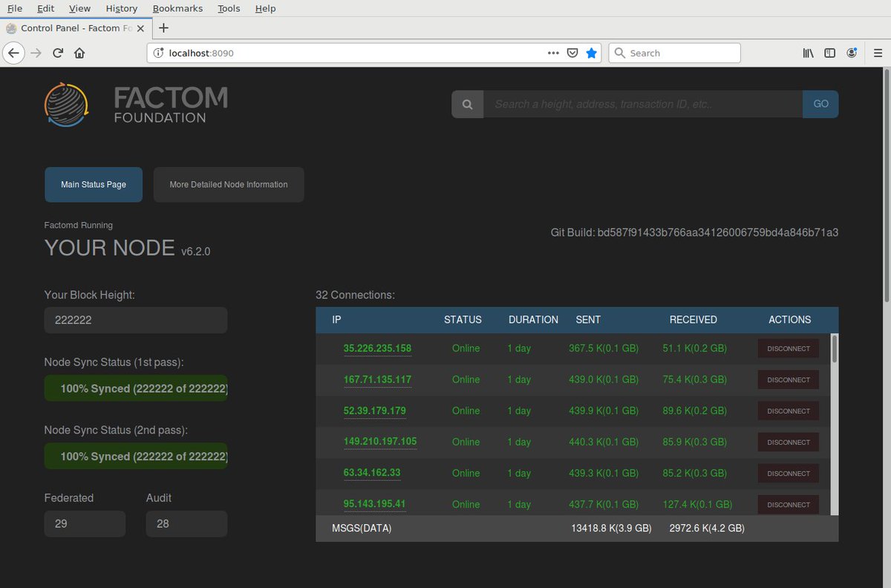The height and width of the screenshot is (588, 891).
Task: Open the History menu
Action: pos(122,8)
